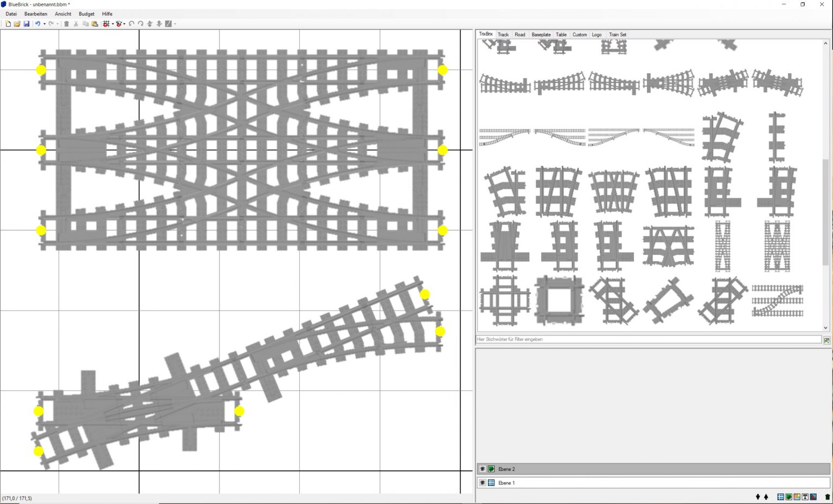Undo the last action
The height and width of the screenshot is (504, 833).
(x=37, y=24)
